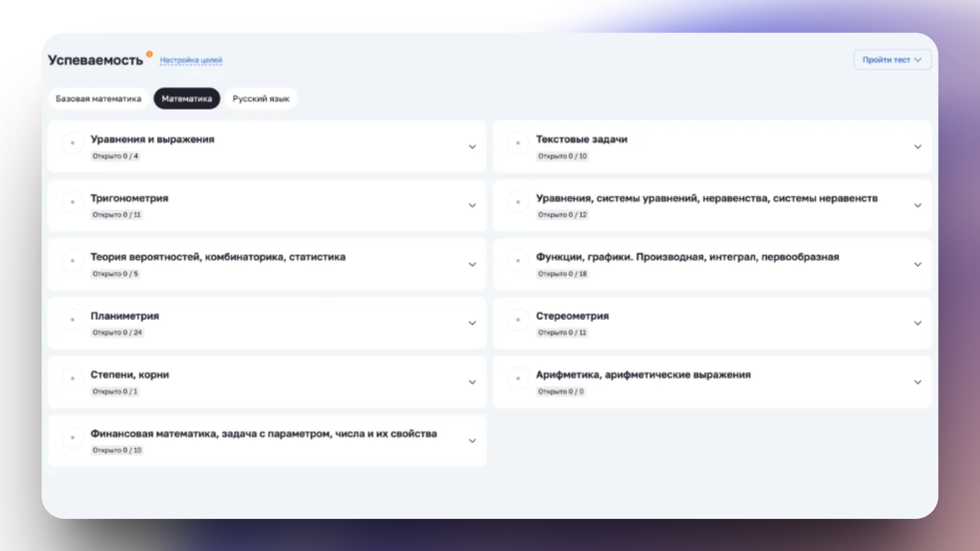Click progress circle beside Текстовые задачи
Image resolution: width=980 pixels, height=551 pixels.
point(518,143)
